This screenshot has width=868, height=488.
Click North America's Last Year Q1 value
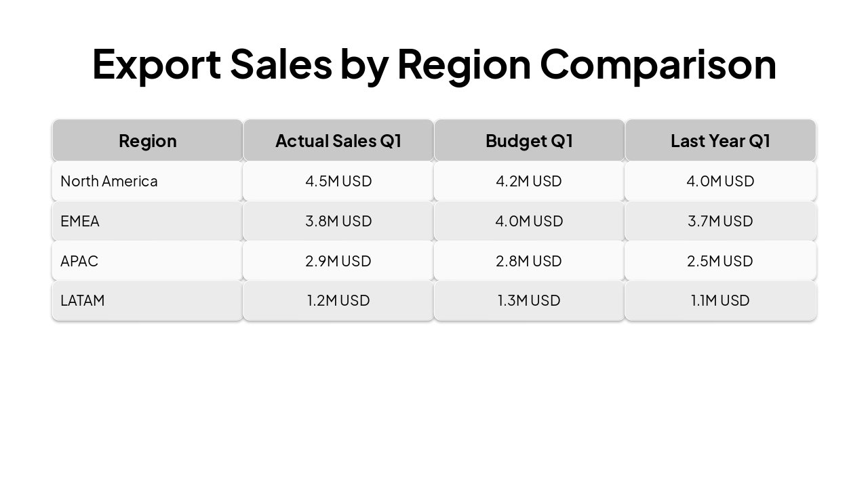tap(720, 181)
